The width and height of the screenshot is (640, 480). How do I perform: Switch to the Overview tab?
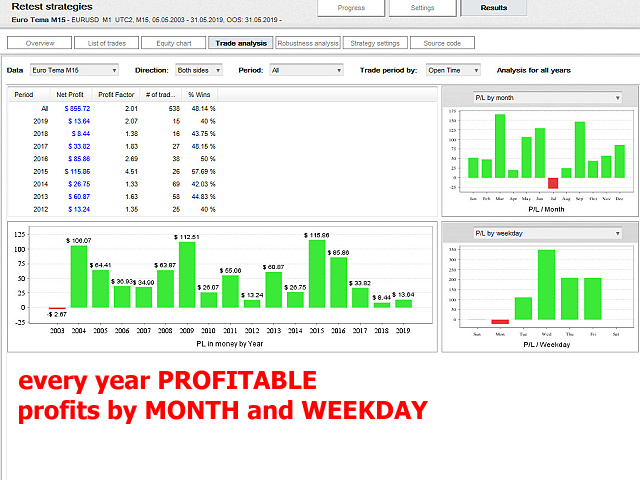click(x=40, y=43)
